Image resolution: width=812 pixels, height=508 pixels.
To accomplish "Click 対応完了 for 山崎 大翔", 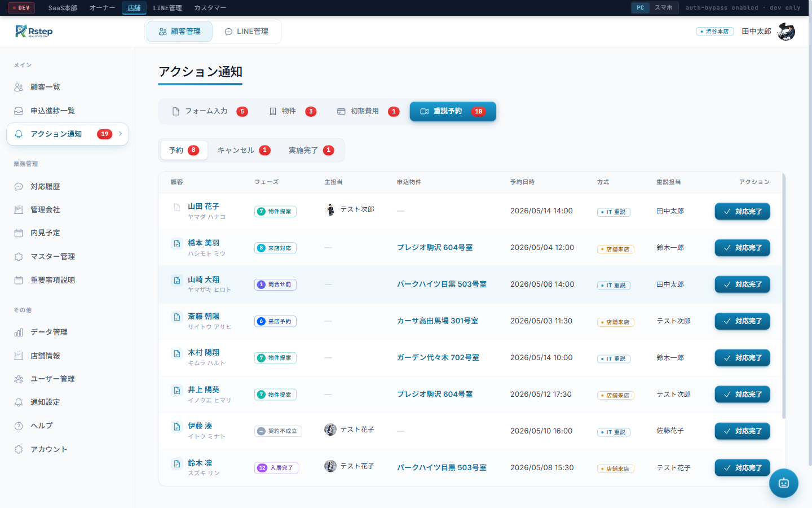I will [742, 284].
